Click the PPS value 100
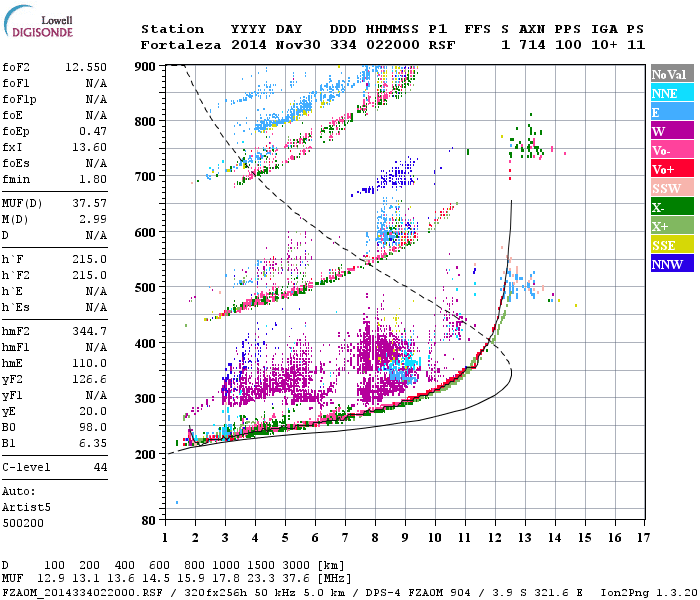 click(568, 45)
